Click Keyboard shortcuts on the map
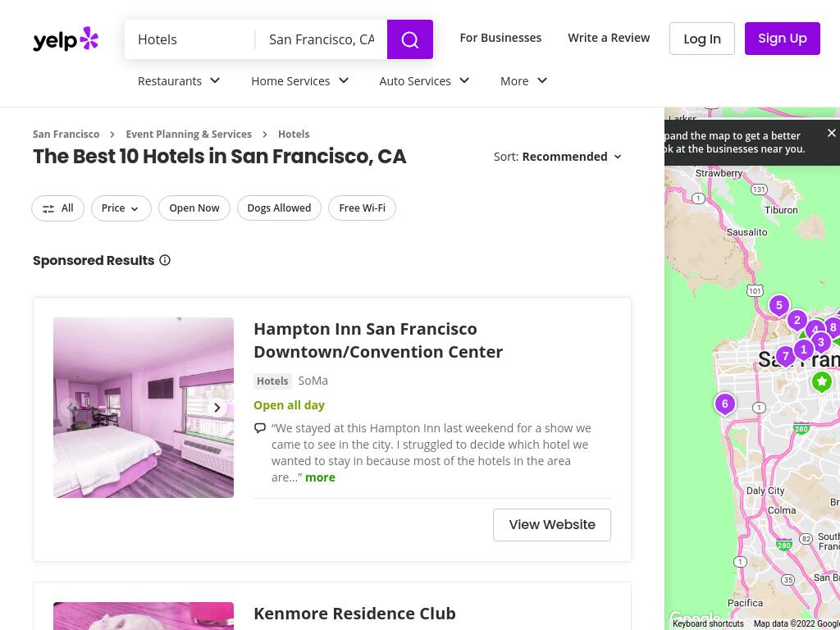840x630 pixels. pyautogui.click(x=708, y=623)
